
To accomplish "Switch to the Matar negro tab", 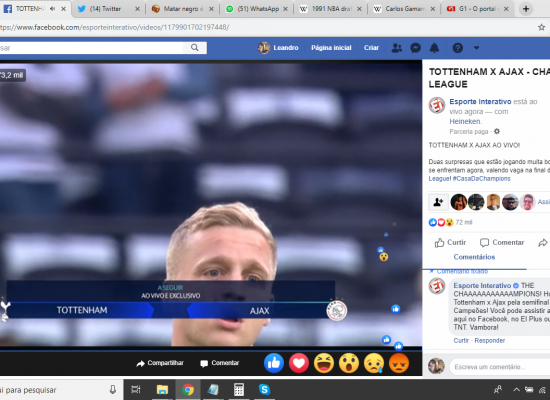I will 183,9.
